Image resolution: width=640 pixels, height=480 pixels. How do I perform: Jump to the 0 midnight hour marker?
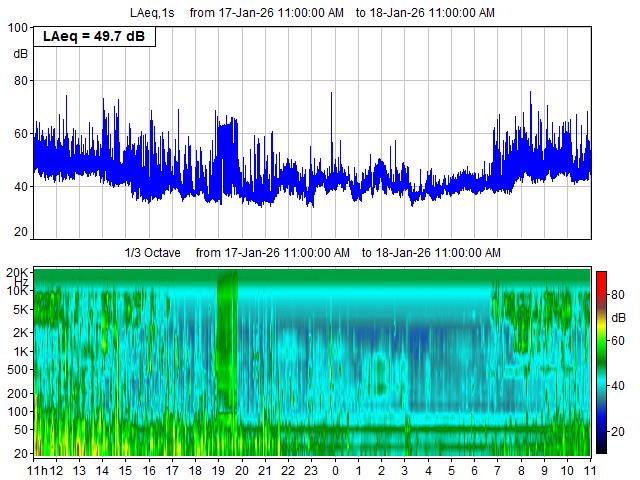click(x=335, y=470)
